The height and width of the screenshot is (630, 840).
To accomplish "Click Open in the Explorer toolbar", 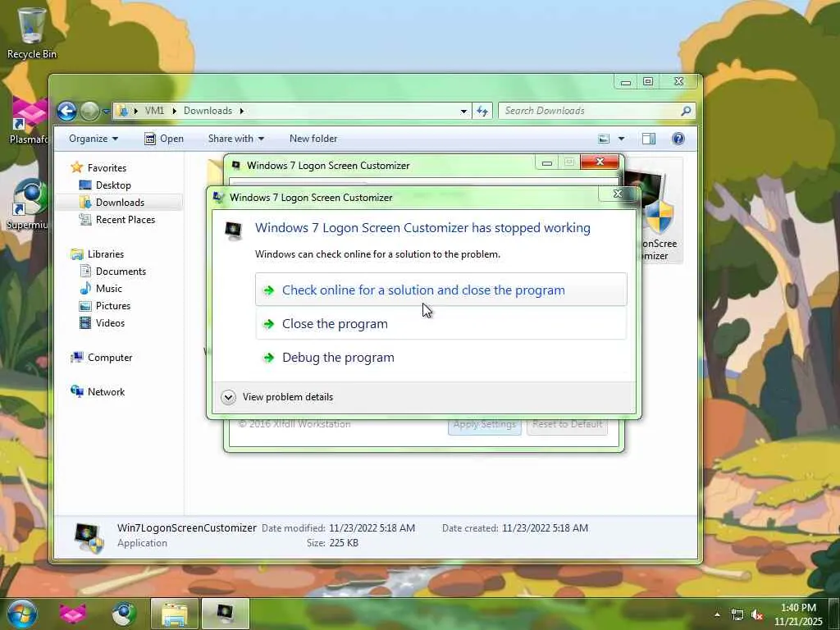I will 164,139.
